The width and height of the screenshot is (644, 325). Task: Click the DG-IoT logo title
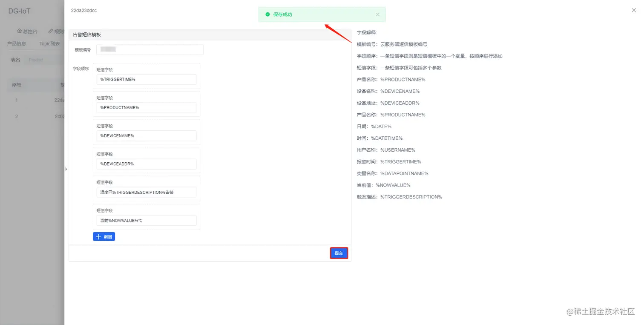click(20, 11)
